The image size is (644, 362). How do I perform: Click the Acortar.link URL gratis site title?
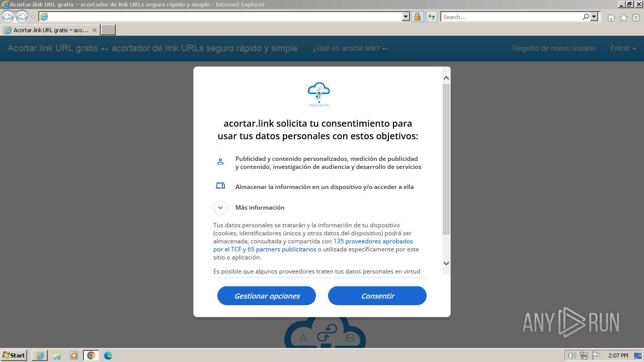pos(152,48)
